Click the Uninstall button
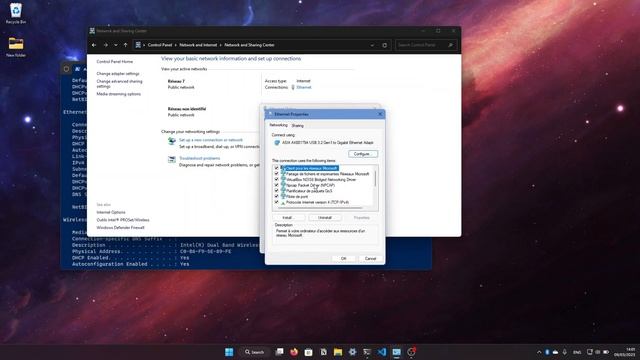The width and height of the screenshot is (640, 360). point(325,218)
